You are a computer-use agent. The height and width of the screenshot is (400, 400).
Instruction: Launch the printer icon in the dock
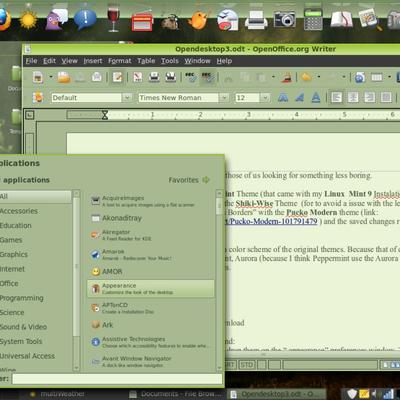click(256, 20)
